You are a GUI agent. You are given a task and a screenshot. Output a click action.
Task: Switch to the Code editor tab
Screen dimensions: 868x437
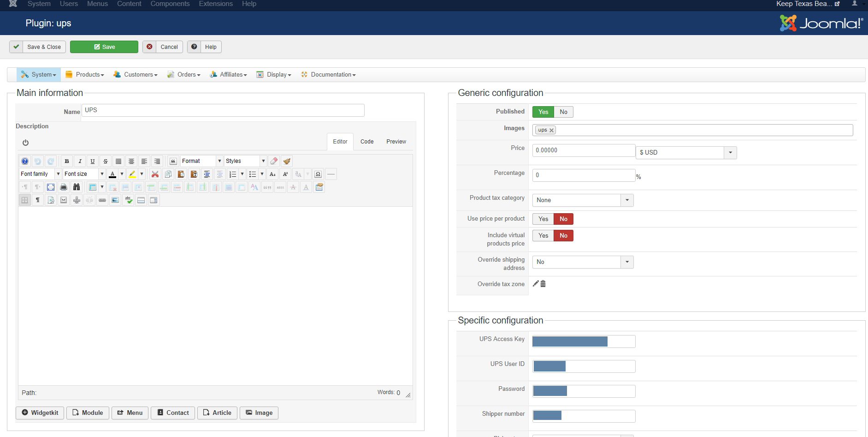(366, 142)
